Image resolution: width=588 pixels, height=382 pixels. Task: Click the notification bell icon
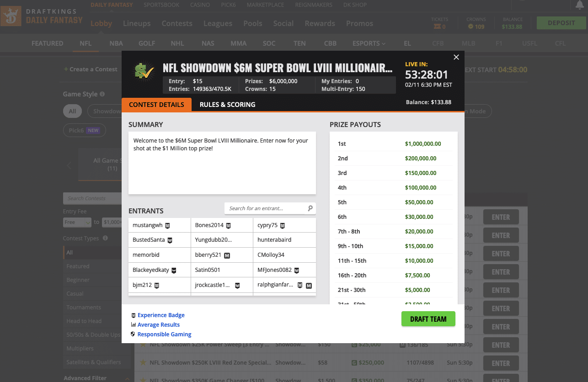579,5
